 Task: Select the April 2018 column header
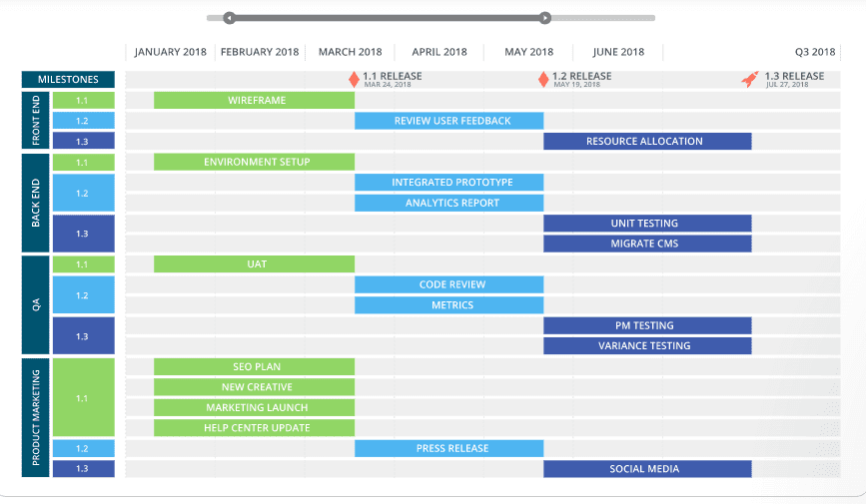[x=439, y=52]
